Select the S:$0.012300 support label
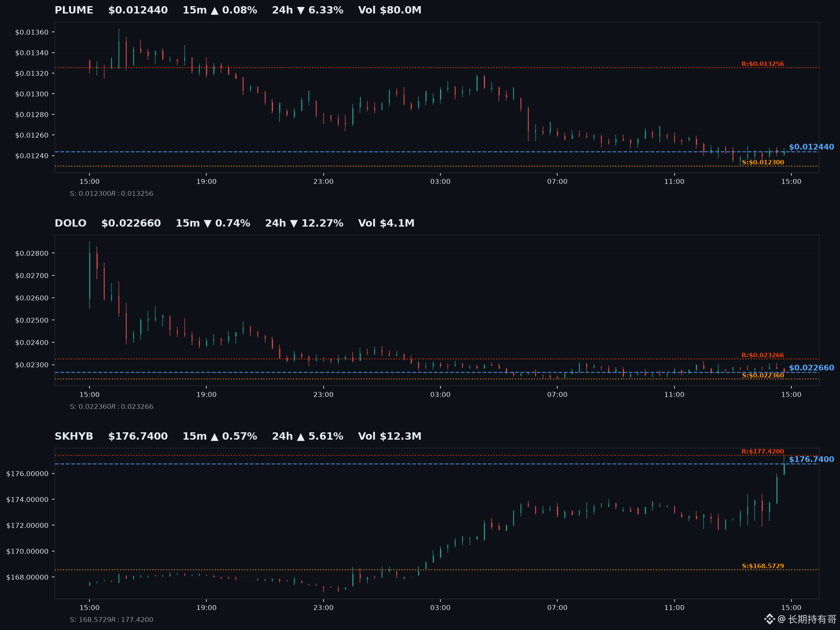840x630 pixels. click(763, 162)
